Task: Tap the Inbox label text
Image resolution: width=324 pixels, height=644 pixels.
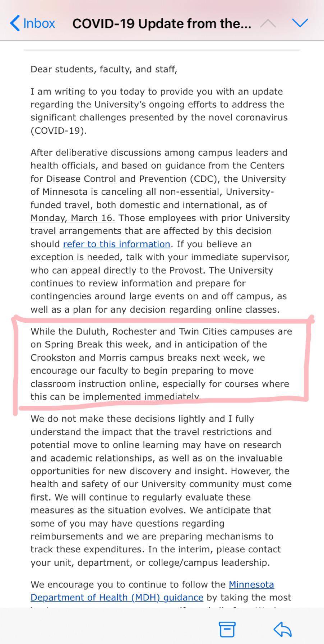Action: click(x=39, y=23)
